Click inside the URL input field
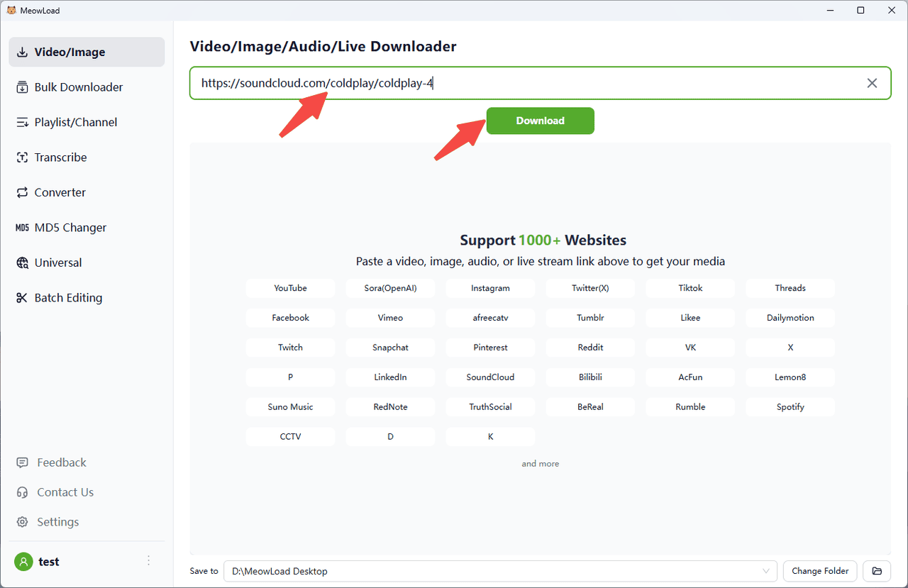The image size is (908, 588). coord(638,83)
